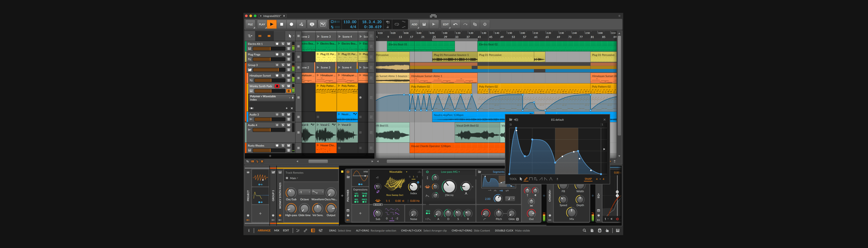Viewport: 868px width, 248px height.
Task: Click the transport Play triangle button
Action: (x=271, y=24)
